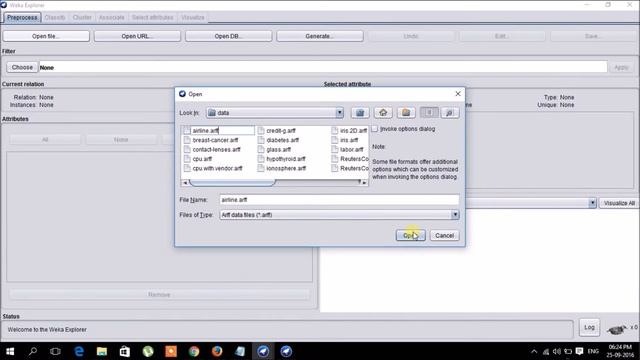The height and width of the screenshot is (360, 640).
Task: Switch to the Cluster tab
Action: pos(82,18)
